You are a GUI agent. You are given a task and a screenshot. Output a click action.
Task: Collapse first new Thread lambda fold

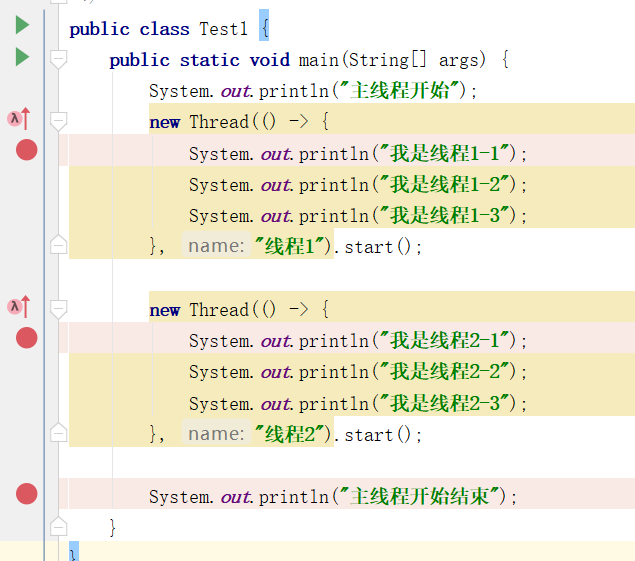[x=58, y=122]
